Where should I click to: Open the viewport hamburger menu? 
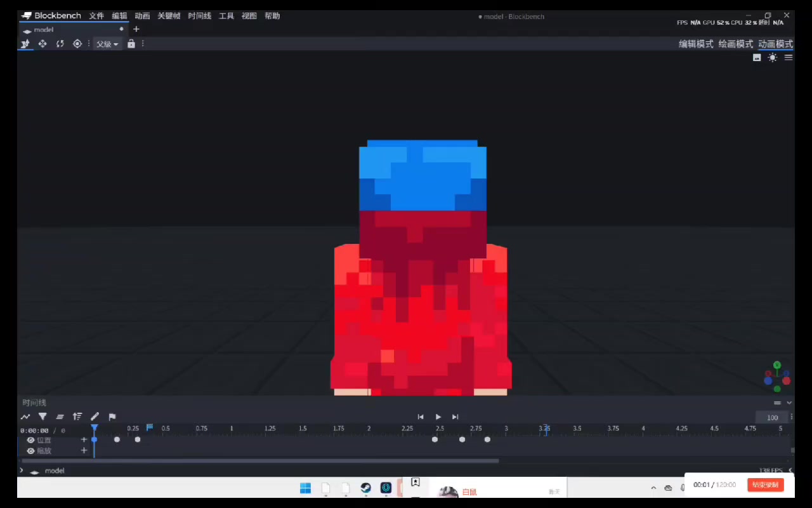click(x=789, y=57)
